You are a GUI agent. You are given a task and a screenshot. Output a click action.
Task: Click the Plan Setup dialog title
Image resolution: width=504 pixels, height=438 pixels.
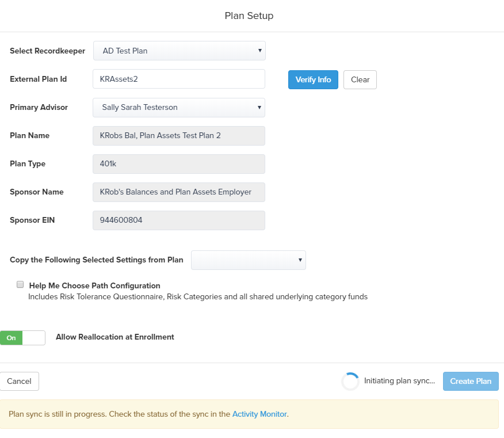click(249, 16)
